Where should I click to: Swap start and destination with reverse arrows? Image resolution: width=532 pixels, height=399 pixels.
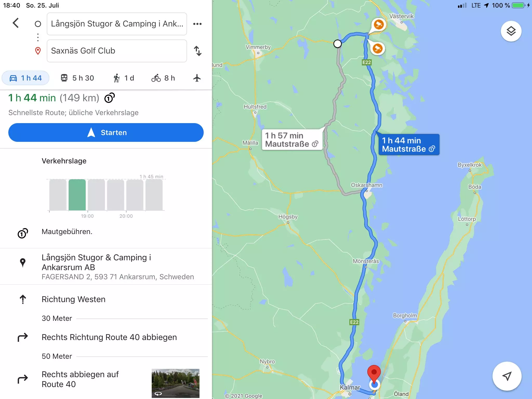198,51
